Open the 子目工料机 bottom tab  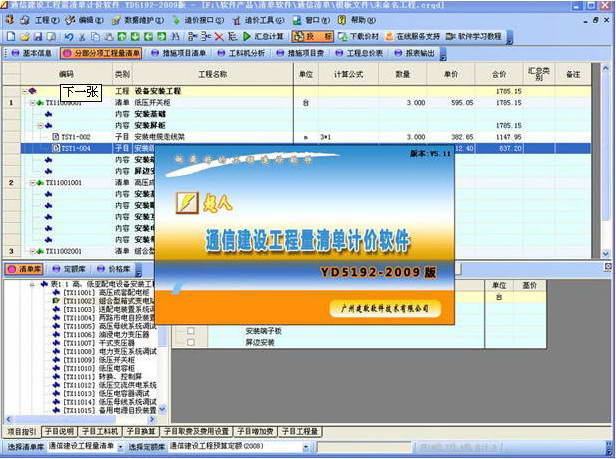[100, 431]
